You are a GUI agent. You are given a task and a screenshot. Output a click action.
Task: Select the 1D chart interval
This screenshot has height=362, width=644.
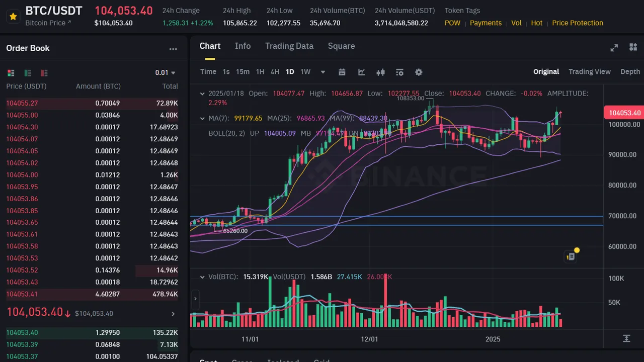pyautogui.click(x=290, y=71)
